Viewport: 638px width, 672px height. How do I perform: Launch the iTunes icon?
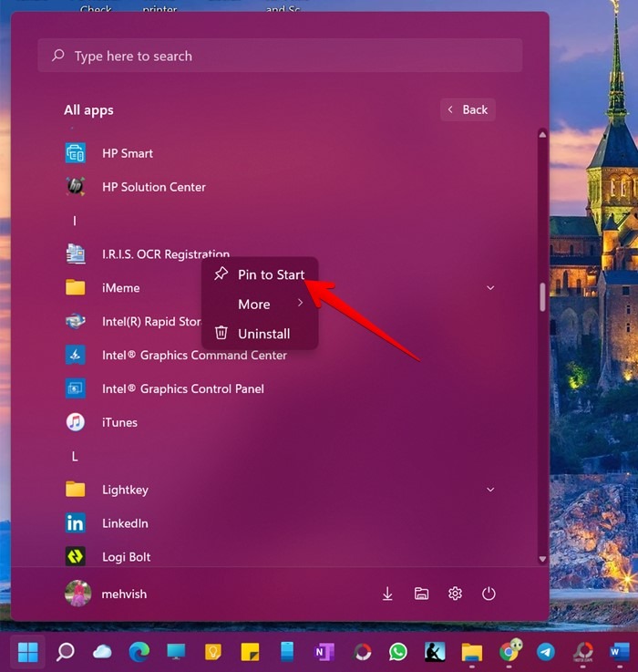point(76,422)
